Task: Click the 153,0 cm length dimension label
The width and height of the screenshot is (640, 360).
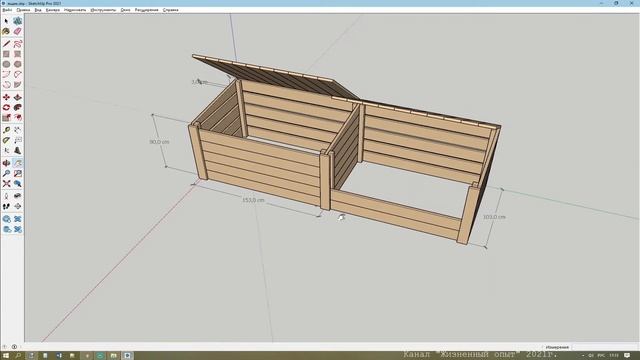Action: pyautogui.click(x=253, y=200)
